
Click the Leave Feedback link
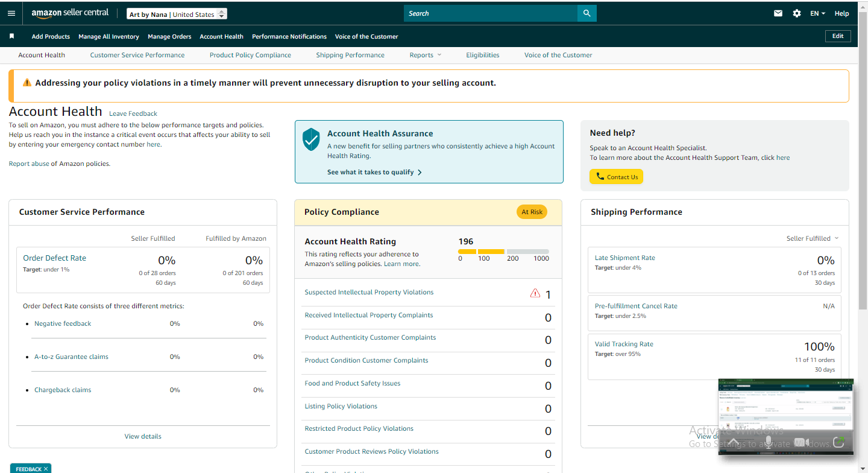(133, 113)
